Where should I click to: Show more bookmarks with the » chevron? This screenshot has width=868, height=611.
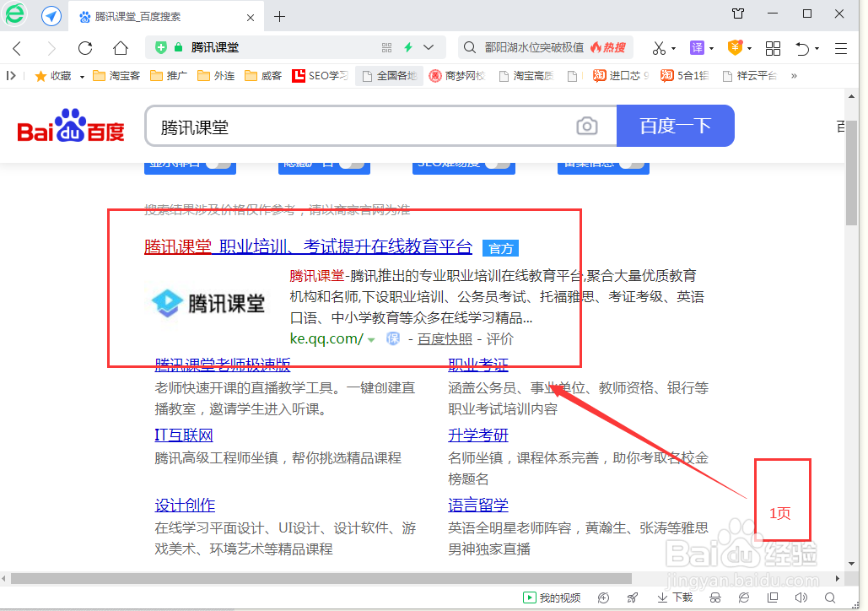coord(794,76)
